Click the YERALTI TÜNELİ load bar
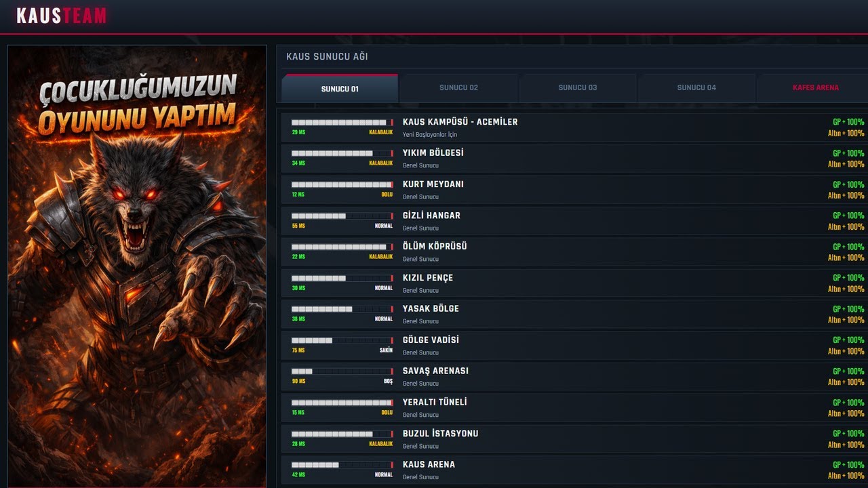The height and width of the screenshot is (488, 868). click(x=342, y=403)
